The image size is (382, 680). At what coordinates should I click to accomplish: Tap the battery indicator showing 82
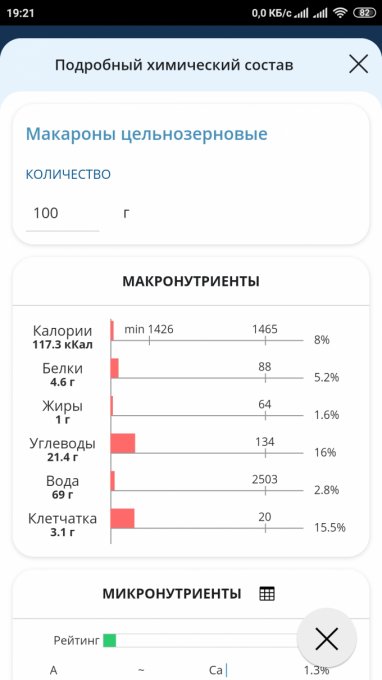tap(365, 13)
